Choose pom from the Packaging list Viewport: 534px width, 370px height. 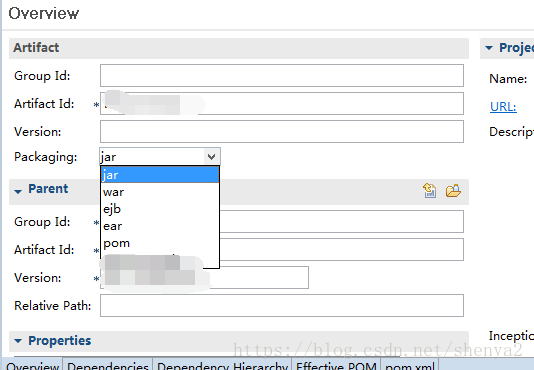point(160,243)
